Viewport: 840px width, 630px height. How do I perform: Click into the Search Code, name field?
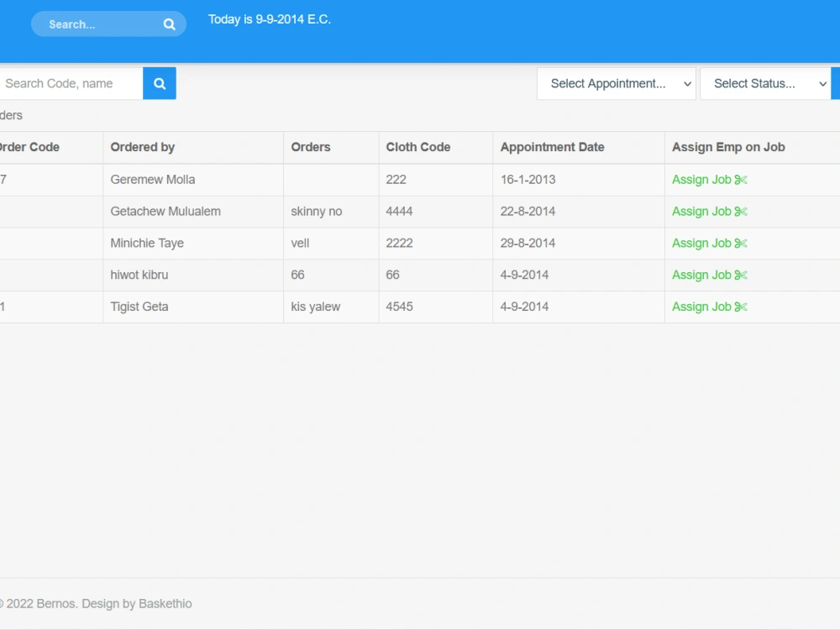pyautogui.click(x=71, y=83)
